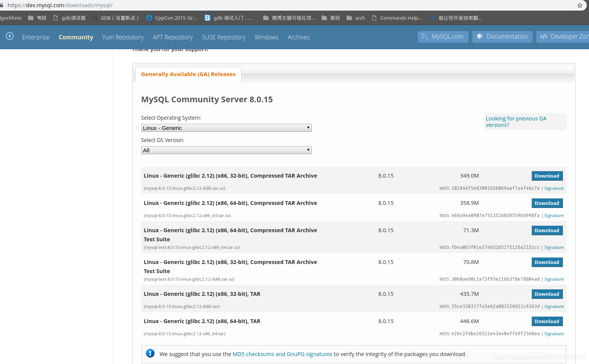Open the APT Repository nav item

[173, 37]
